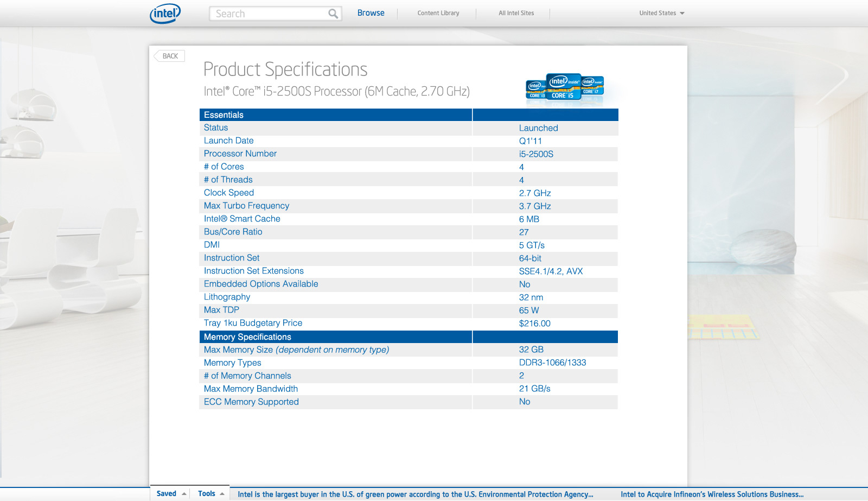This screenshot has height=501, width=868.
Task: Click the # of Cores label
Action: (224, 167)
